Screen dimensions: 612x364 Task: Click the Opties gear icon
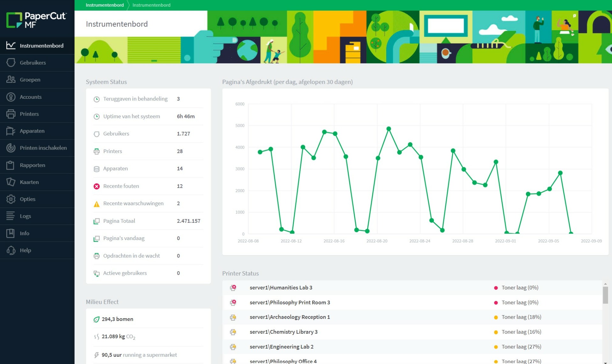point(11,199)
